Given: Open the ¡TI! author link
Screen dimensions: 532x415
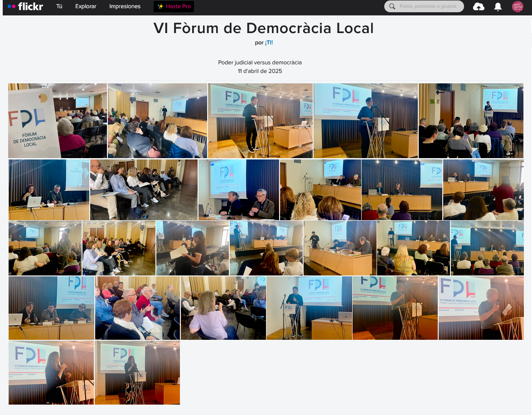Looking at the screenshot, I should click(x=269, y=43).
